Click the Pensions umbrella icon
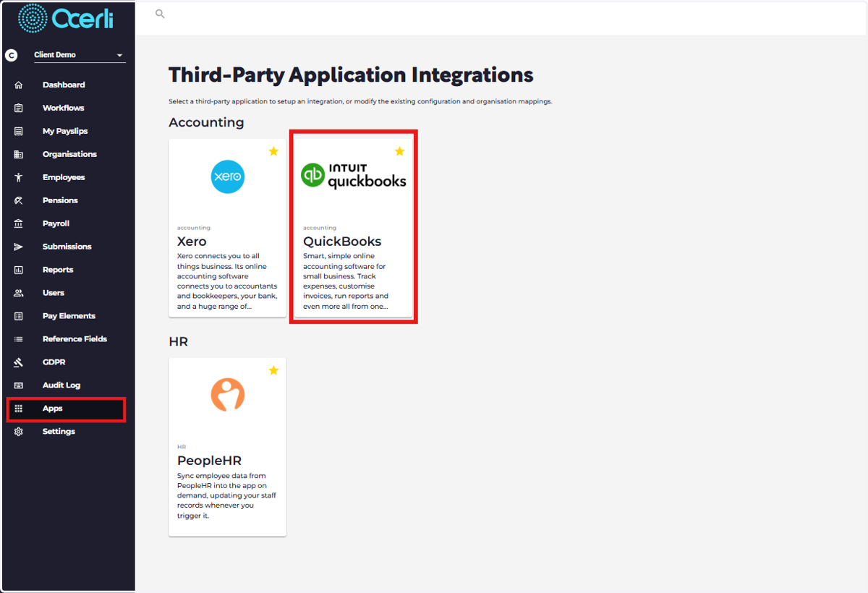 tap(19, 200)
